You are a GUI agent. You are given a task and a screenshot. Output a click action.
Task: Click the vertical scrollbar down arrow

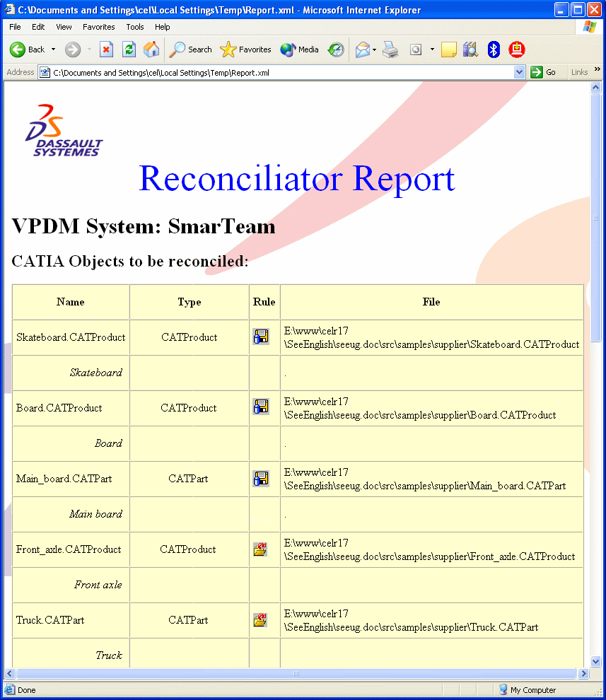click(x=595, y=661)
